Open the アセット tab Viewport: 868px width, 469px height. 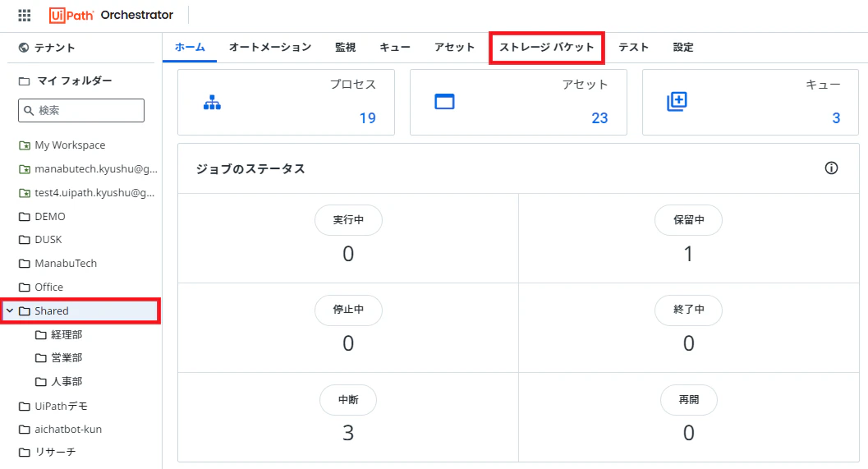(x=454, y=48)
